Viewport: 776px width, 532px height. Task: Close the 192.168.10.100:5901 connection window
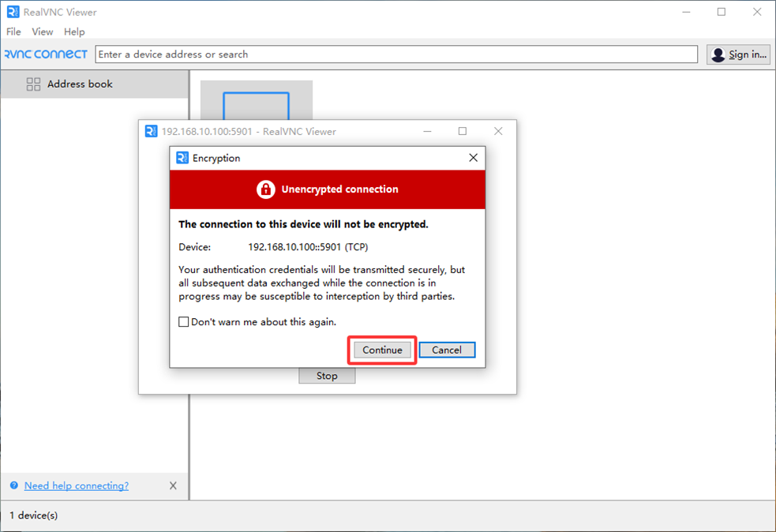pyautogui.click(x=498, y=131)
